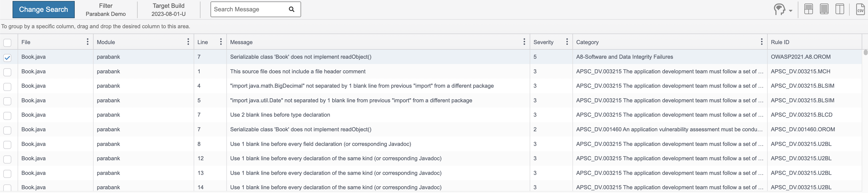This screenshot has width=868, height=193.
Task: Check the 'Use 2 blank lines' row checkbox
Action: click(x=7, y=116)
